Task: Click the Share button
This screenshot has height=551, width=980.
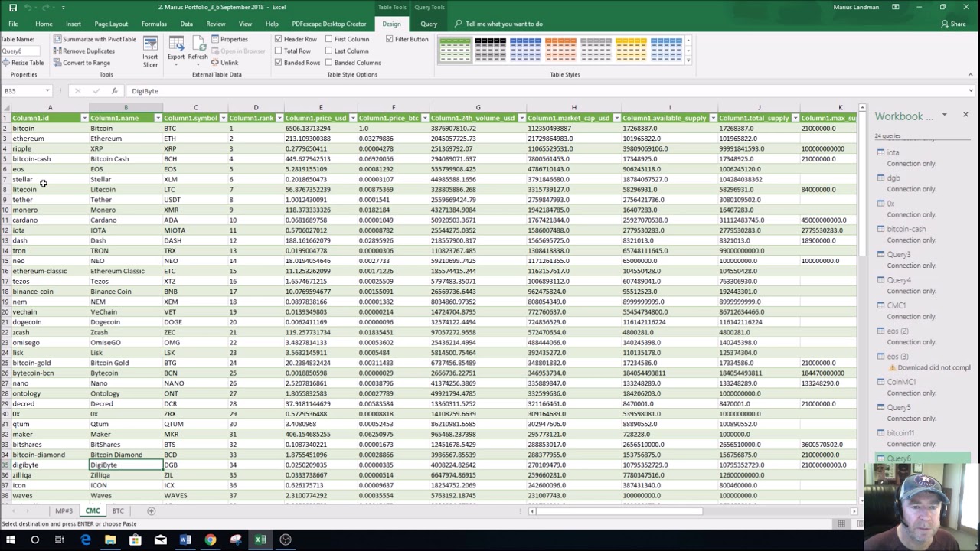Action: [x=953, y=24]
